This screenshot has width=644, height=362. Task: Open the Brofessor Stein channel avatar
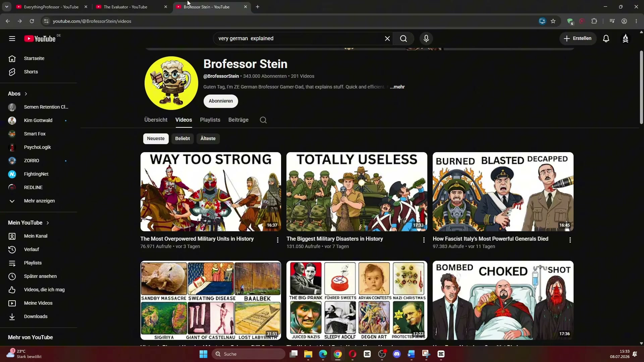click(171, 83)
